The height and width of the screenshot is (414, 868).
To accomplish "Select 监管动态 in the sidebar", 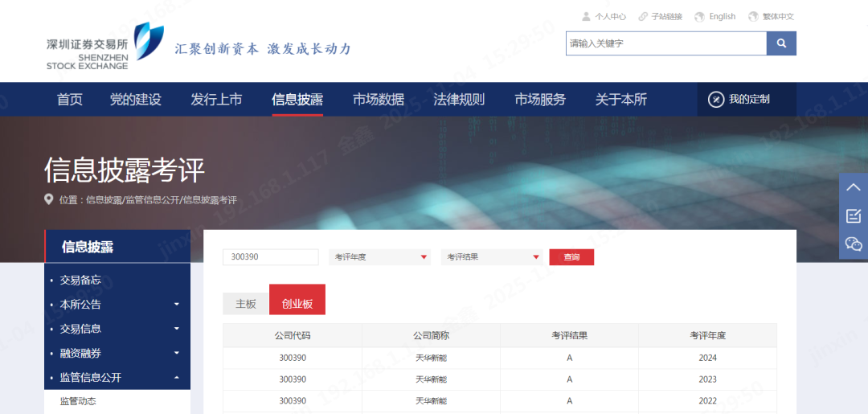I will 78,401.
